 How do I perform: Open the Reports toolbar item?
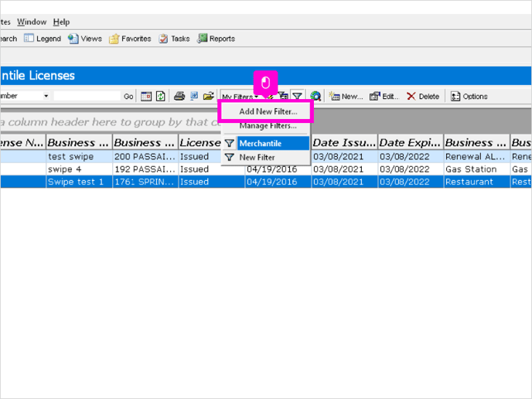217,39
